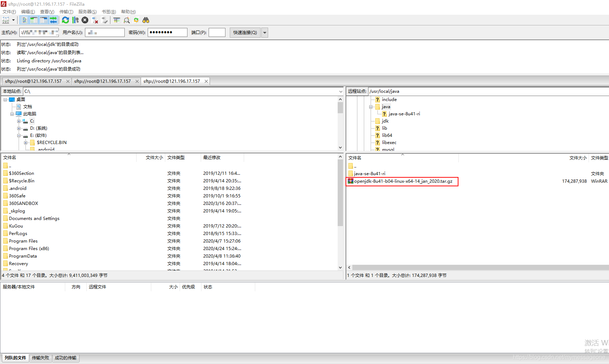Screen dimensions: 609x364
Task: Toggle the transfer queue panel
Action: [53, 20]
